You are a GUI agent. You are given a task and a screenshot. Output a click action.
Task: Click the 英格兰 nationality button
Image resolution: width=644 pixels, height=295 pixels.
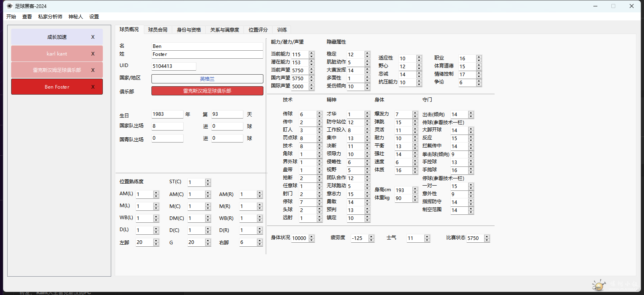pos(207,79)
